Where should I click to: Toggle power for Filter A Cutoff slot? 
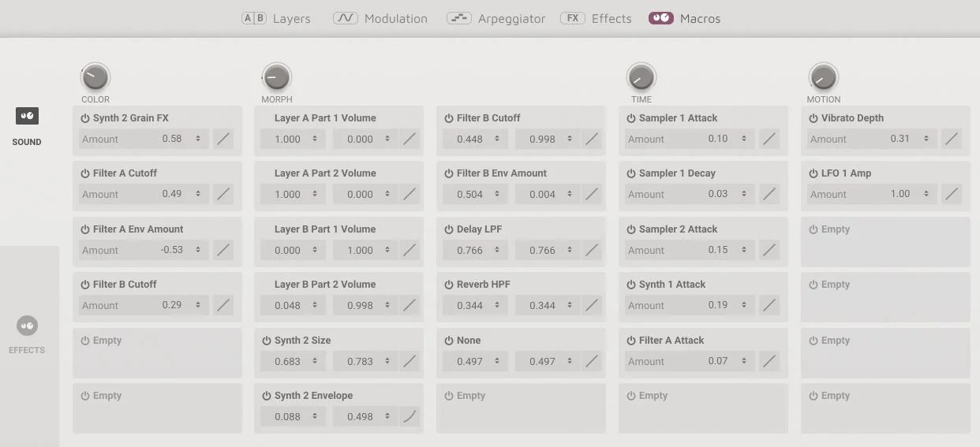(x=85, y=173)
